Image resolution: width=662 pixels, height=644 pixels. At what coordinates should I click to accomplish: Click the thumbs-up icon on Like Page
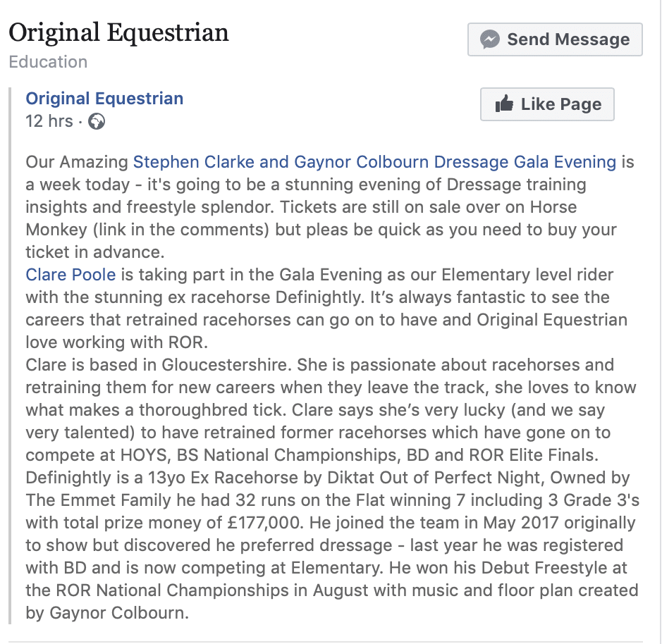pos(504,105)
